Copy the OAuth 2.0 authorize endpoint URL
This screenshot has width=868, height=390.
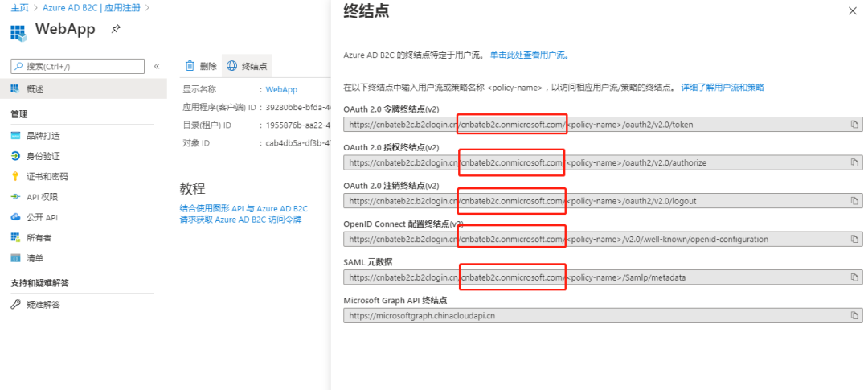coord(854,163)
